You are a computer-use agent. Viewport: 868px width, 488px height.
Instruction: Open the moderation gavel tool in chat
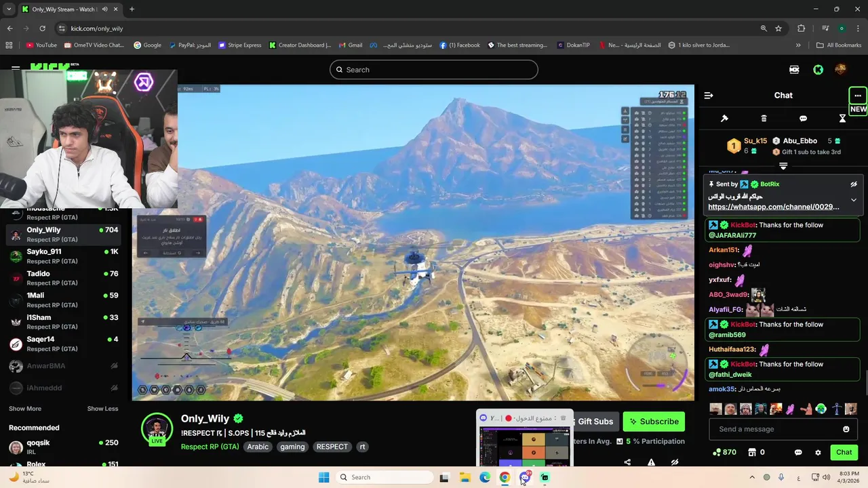[724, 119]
